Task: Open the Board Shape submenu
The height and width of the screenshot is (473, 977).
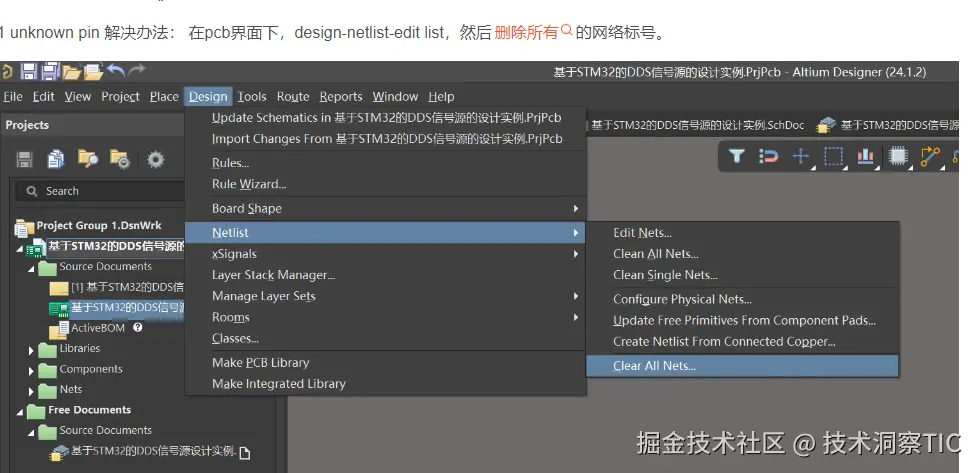Action: pyautogui.click(x=386, y=208)
